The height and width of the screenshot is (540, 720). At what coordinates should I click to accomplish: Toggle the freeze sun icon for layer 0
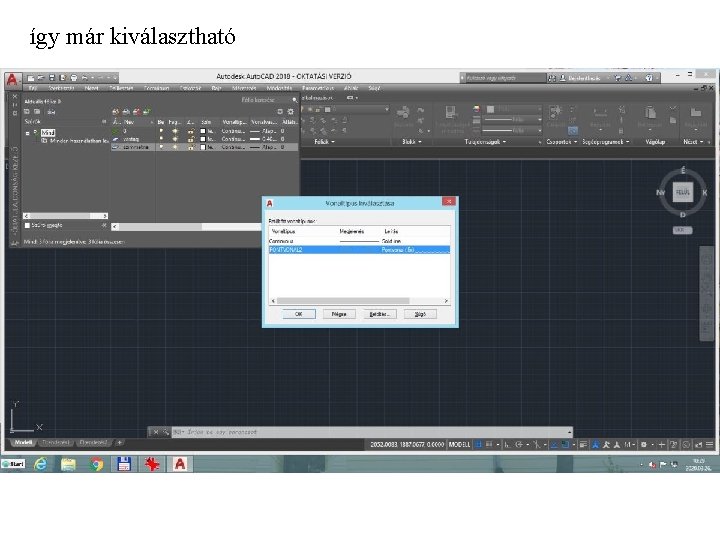(175, 131)
